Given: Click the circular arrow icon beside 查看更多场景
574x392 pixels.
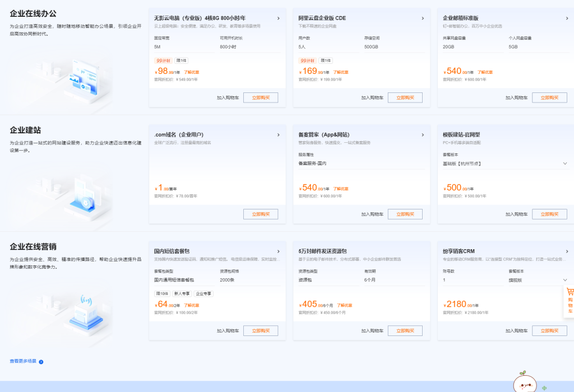Looking at the screenshot, I should coord(42,361).
